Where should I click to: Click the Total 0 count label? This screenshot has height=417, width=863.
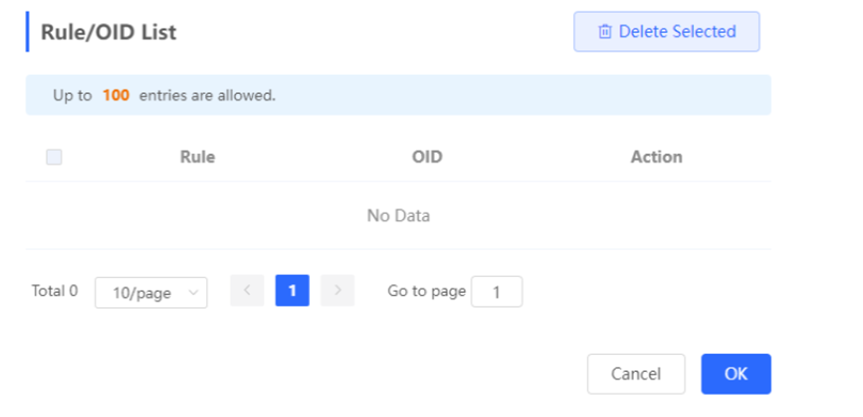point(54,290)
